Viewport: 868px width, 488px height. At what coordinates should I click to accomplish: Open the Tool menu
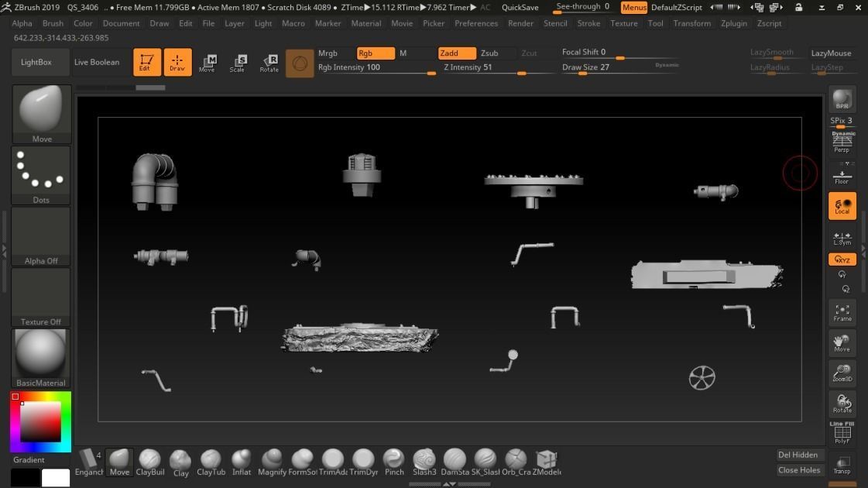coord(655,23)
